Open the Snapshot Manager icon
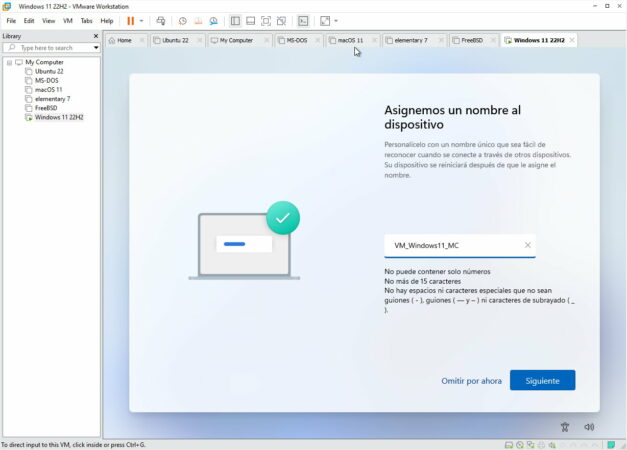627x450 pixels. (x=214, y=21)
